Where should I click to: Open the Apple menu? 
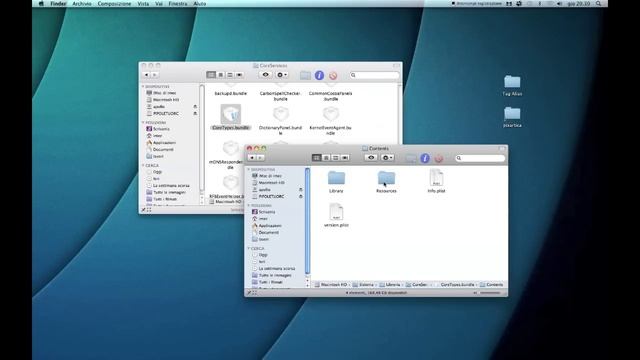(x=41, y=4)
